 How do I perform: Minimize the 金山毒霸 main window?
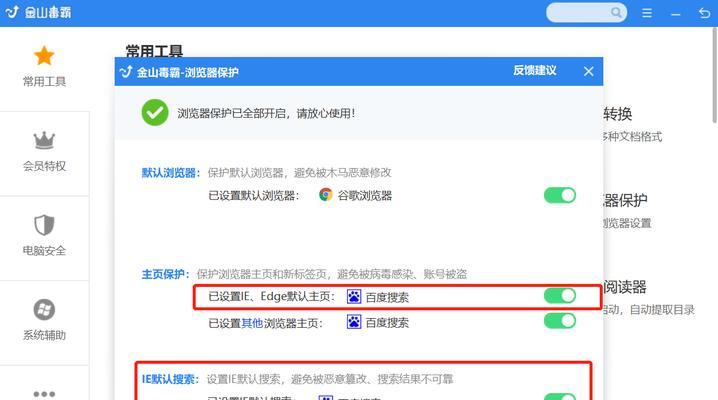(x=675, y=14)
